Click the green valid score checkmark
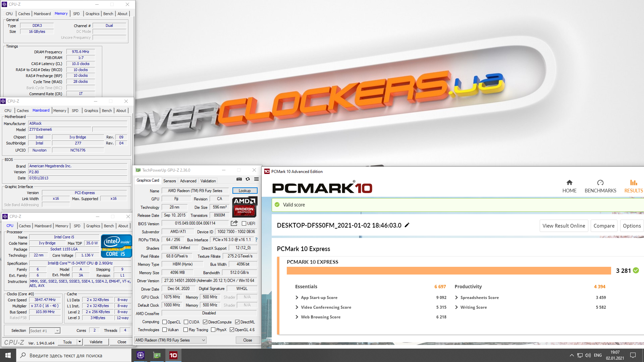This screenshot has height=362, width=644. (x=277, y=204)
